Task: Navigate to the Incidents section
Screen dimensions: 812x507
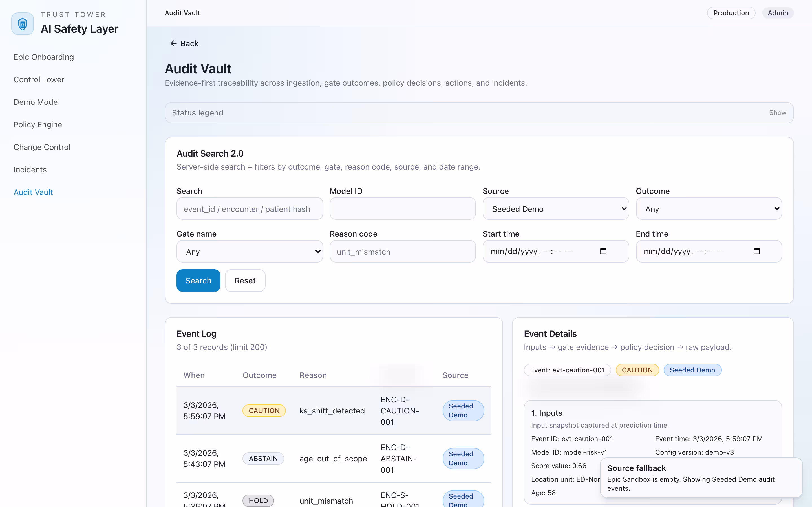Action: [30, 170]
